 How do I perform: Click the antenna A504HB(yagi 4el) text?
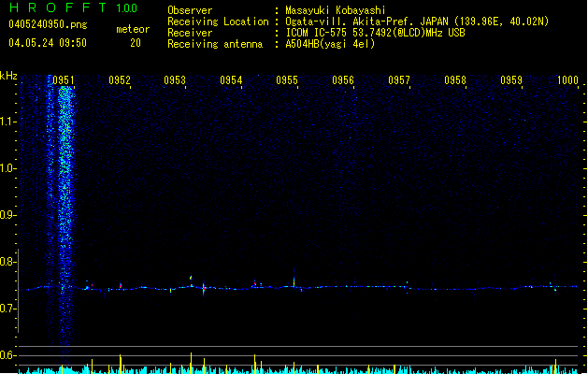(x=330, y=44)
